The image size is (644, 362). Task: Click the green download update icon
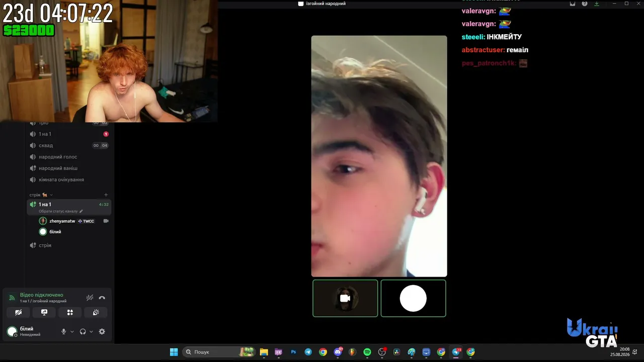coord(597,4)
